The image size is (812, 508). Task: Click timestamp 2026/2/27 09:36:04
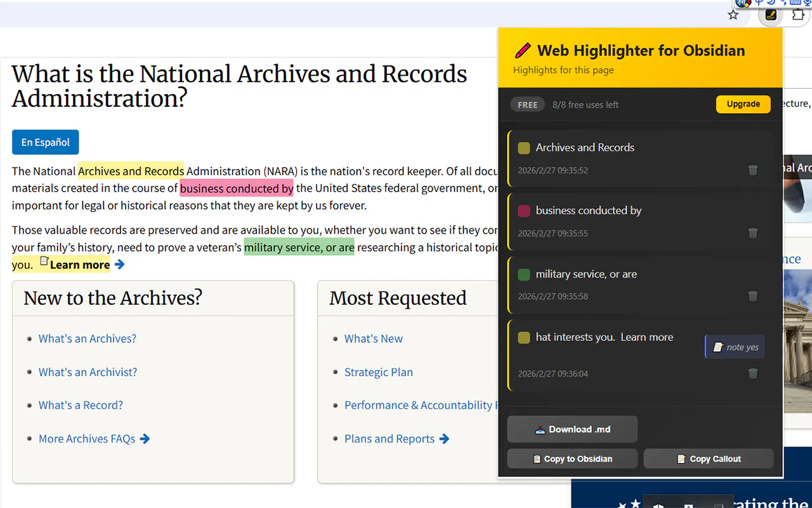[553, 373]
